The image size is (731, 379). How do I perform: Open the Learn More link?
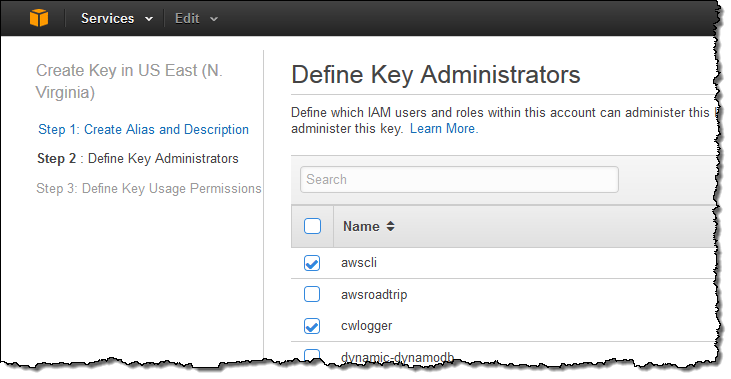point(444,129)
